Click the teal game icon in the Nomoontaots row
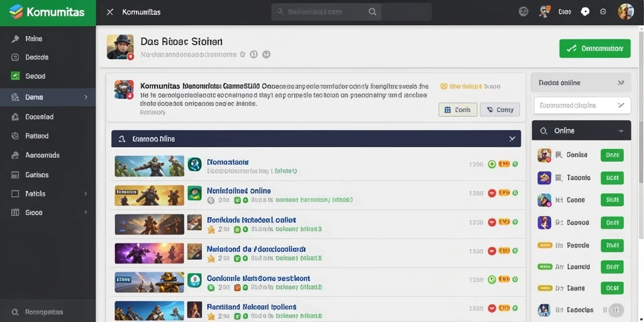This screenshot has width=644, height=322. [x=195, y=164]
